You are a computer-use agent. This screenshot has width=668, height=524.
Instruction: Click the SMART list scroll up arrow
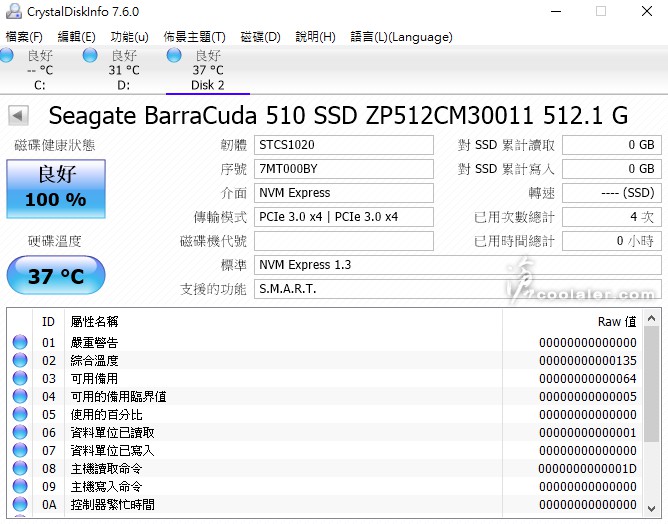651,318
